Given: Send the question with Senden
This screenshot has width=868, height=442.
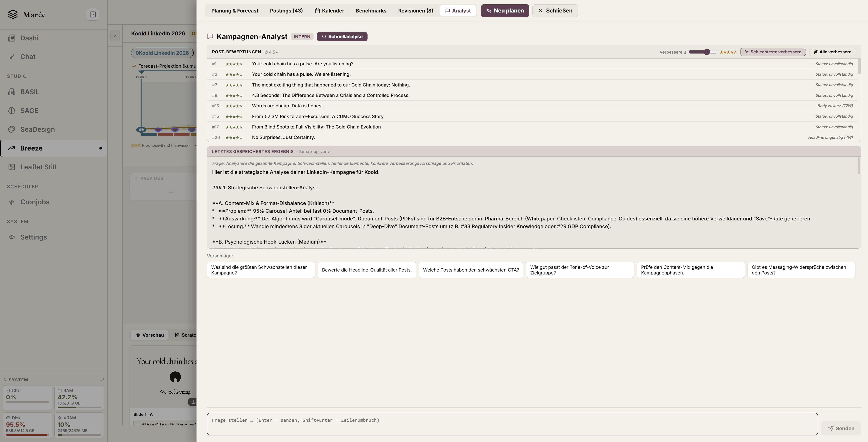Looking at the screenshot, I should (841, 428).
